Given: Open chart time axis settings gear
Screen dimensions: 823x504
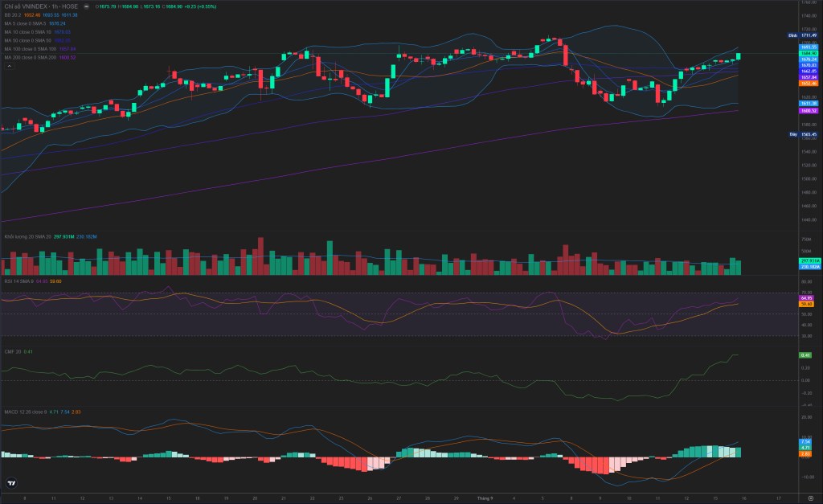Looking at the screenshot, I should pyautogui.click(x=810, y=498).
